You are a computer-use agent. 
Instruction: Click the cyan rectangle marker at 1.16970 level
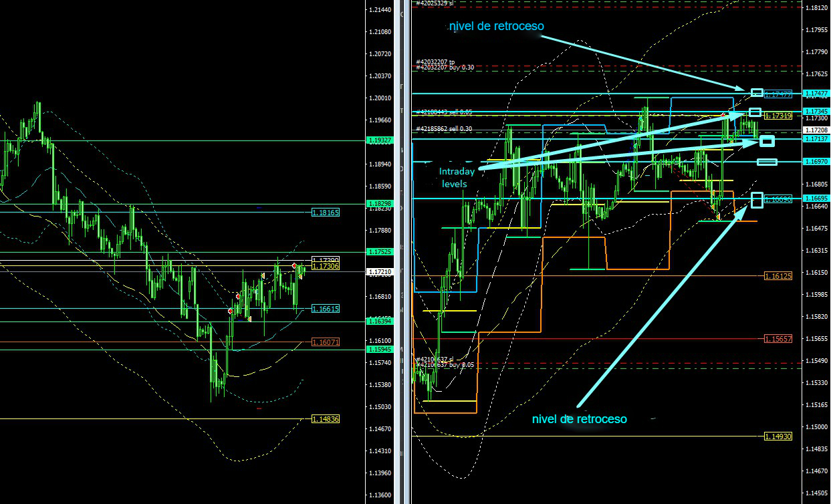pos(767,162)
